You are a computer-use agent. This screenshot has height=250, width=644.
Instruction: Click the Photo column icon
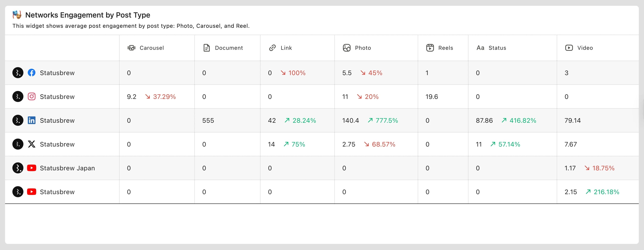coord(346,48)
